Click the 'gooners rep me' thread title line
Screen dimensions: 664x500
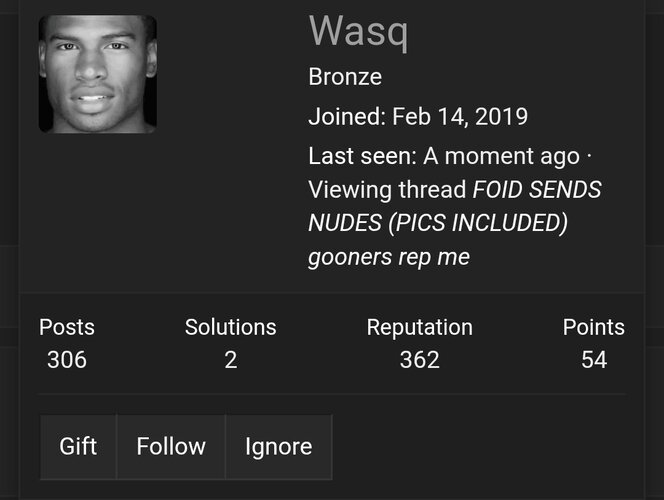389,257
